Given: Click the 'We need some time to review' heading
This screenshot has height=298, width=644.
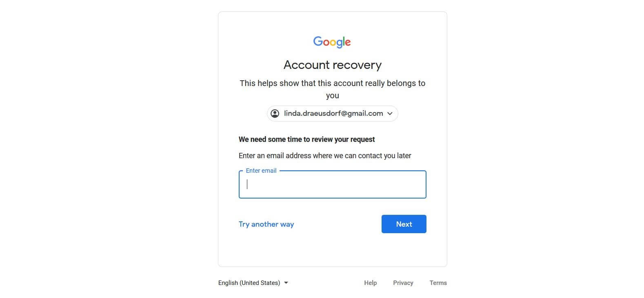Looking at the screenshot, I should coord(306,139).
